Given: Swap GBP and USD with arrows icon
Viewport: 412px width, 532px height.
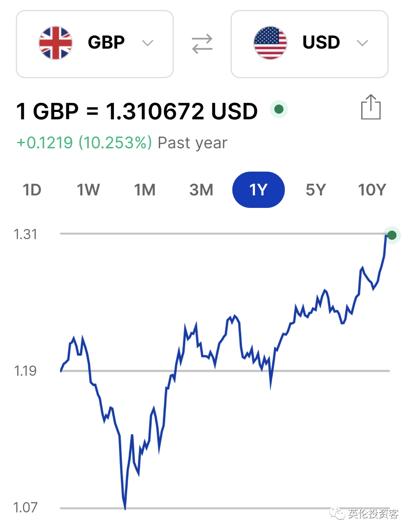Looking at the screenshot, I should point(202,44).
